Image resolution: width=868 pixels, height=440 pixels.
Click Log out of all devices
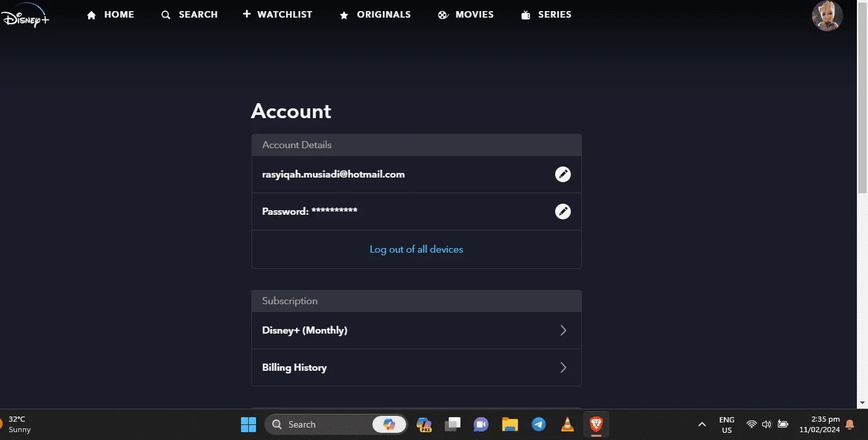(416, 249)
